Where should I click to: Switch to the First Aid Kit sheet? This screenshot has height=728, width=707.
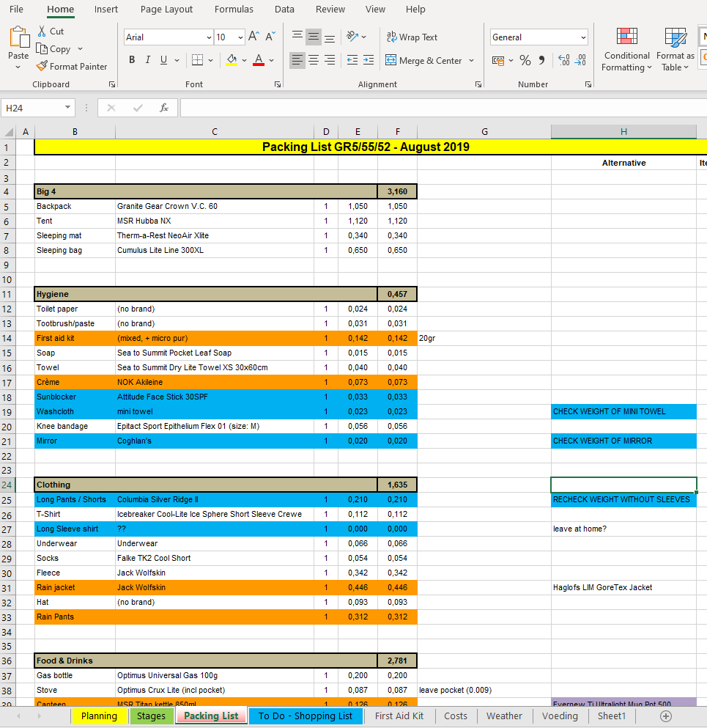point(399,716)
